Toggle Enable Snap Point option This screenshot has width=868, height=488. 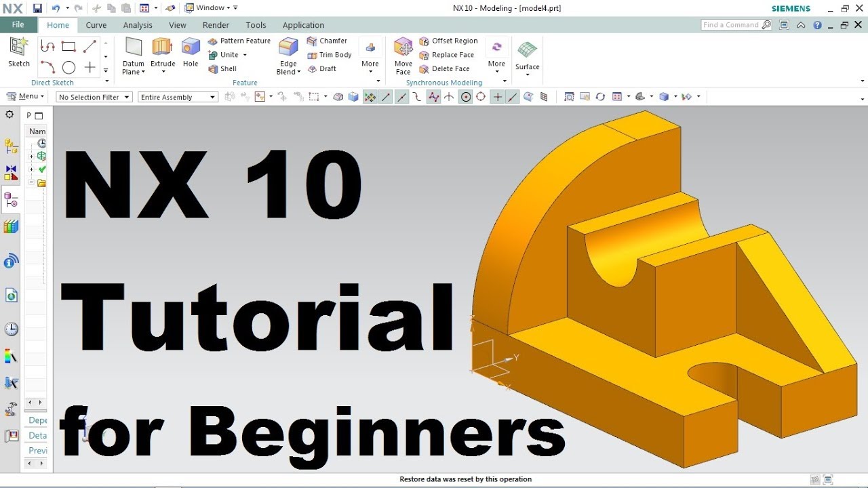(370, 97)
